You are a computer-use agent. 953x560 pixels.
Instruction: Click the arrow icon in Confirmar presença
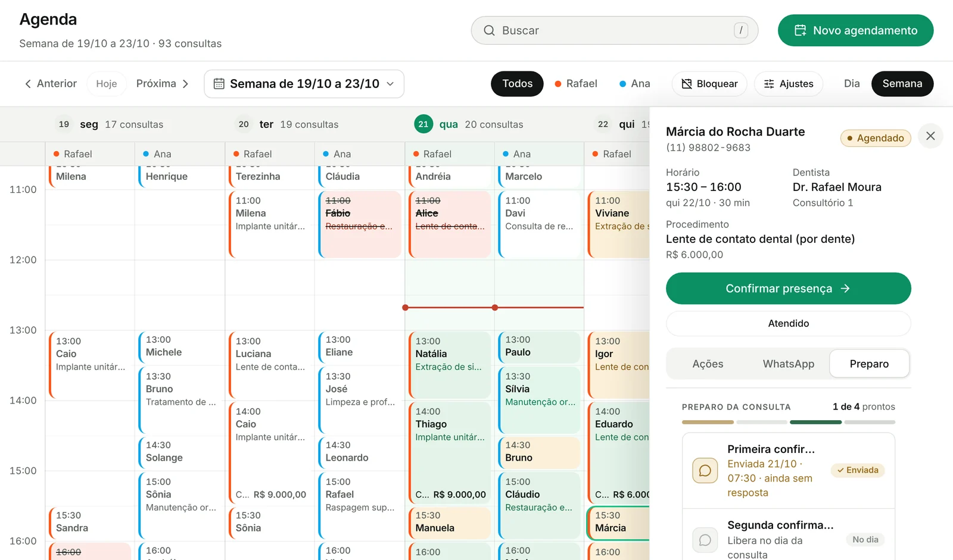[845, 289]
